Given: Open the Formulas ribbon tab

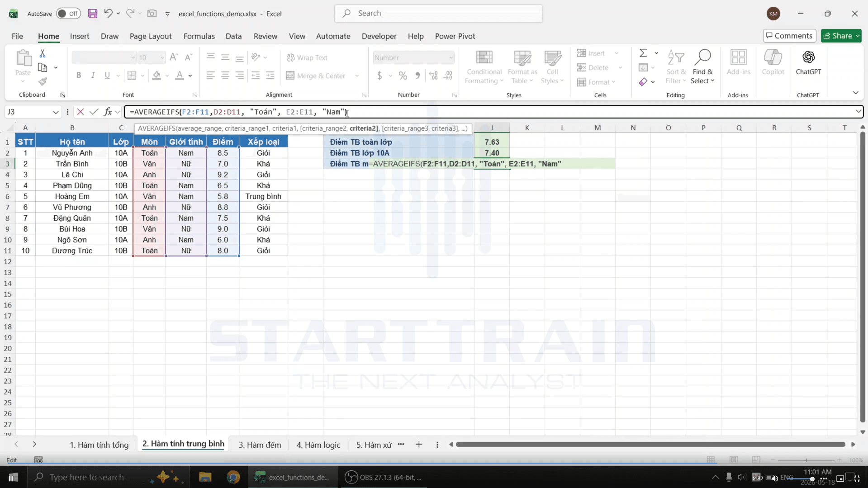Looking at the screenshot, I should (199, 36).
